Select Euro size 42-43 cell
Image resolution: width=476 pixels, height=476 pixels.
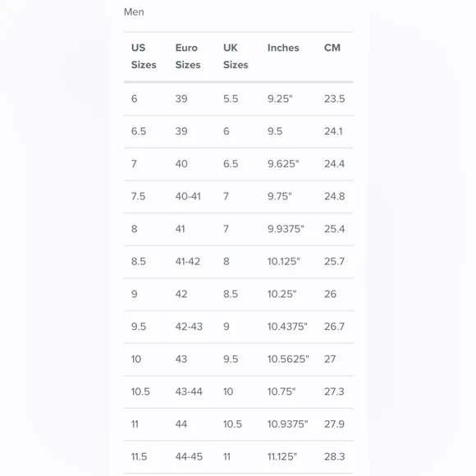coord(189,327)
